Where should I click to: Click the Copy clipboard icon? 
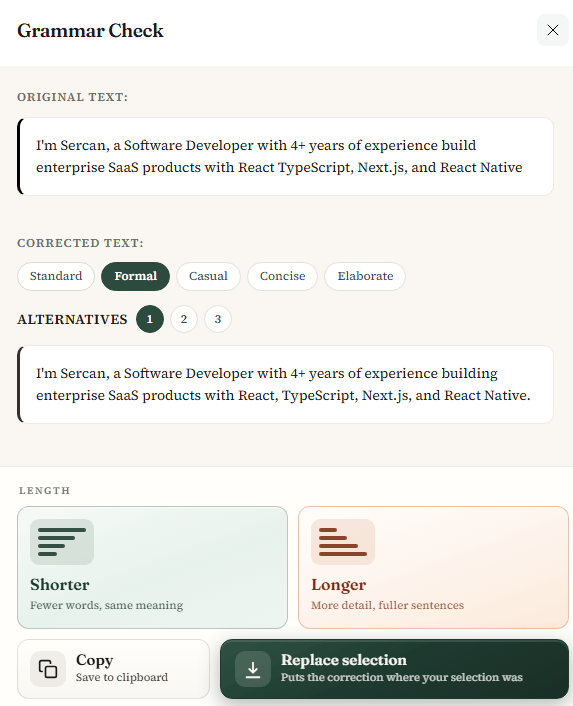[x=48, y=669]
